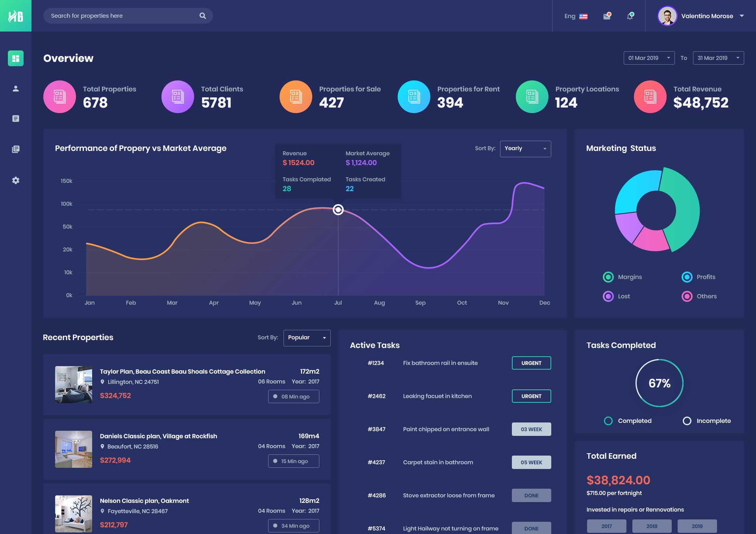Image resolution: width=756 pixels, height=534 pixels.
Task: Open the Daniels Classic plan thumbnail
Action: [x=74, y=449]
